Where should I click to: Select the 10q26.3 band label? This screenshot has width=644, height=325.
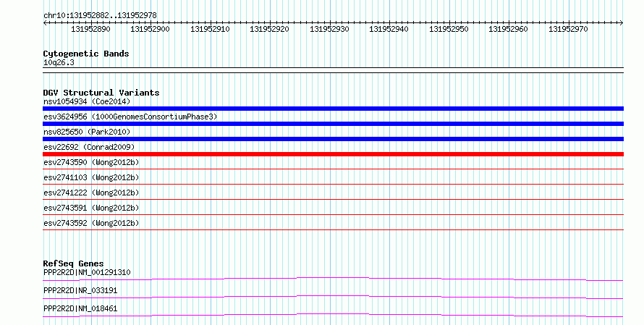point(59,62)
